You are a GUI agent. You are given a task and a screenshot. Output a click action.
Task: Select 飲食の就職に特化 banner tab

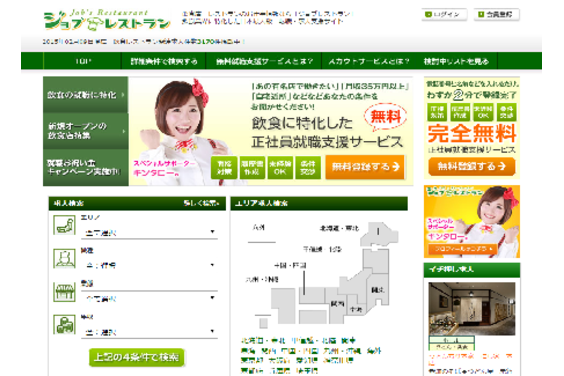point(86,95)
